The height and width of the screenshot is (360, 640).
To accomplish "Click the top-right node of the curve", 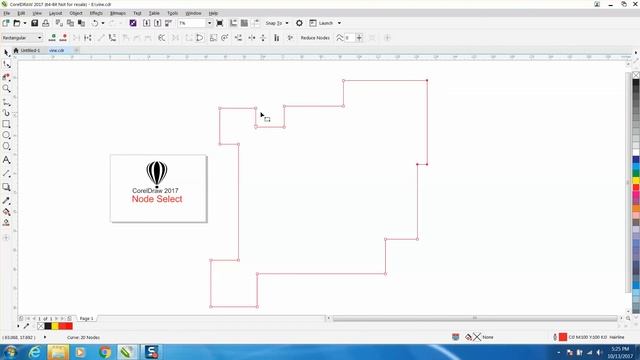I will pos(427,80).
